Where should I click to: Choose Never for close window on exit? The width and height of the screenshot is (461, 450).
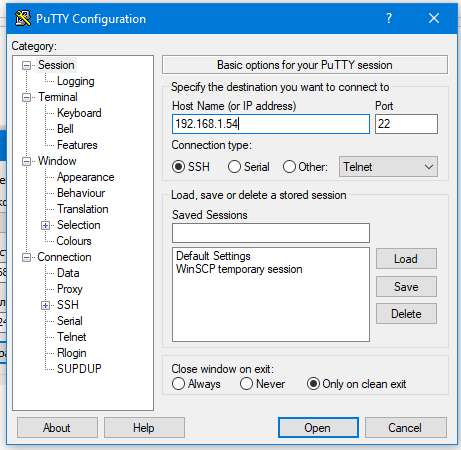click(x=246, y=384)
